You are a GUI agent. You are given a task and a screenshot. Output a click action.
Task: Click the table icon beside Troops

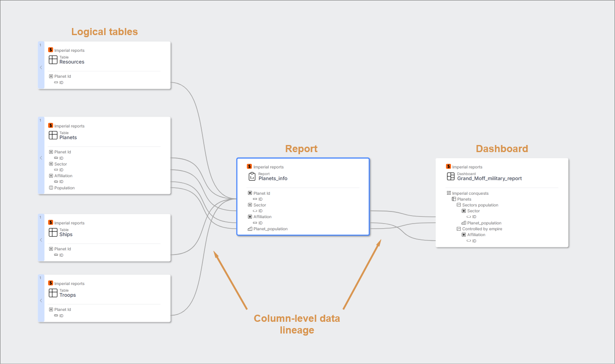coord(53,293)
